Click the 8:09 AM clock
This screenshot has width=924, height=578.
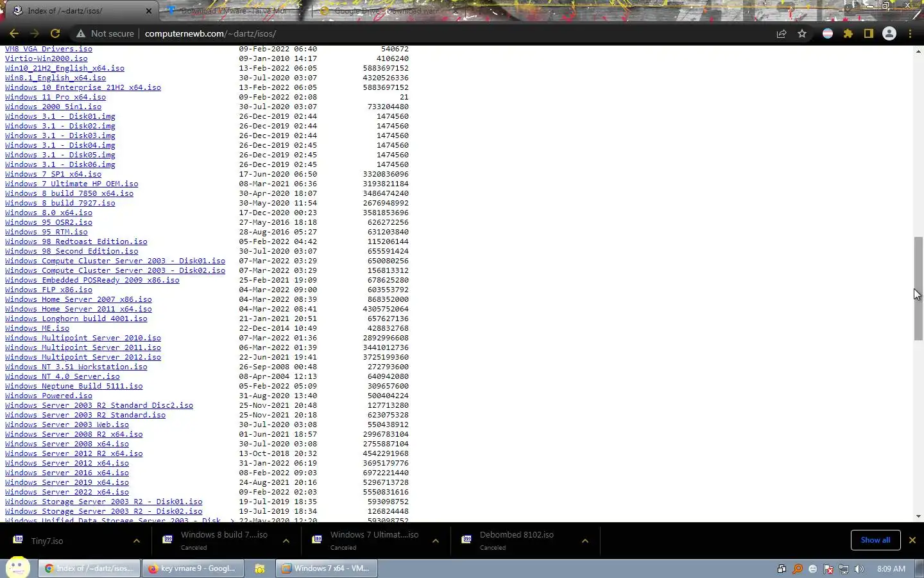tap(891, 569)
